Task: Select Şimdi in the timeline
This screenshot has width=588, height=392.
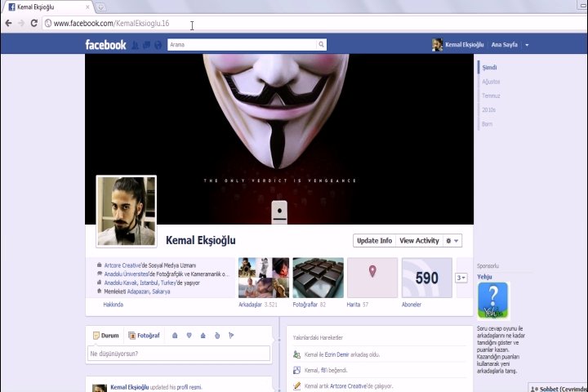Action: [x=489, y=68]
